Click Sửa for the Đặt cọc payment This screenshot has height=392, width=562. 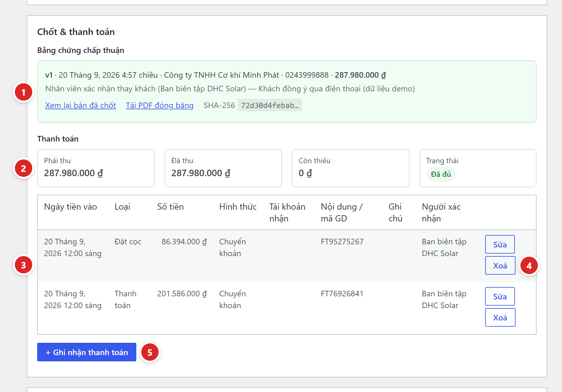click(500, 244)
